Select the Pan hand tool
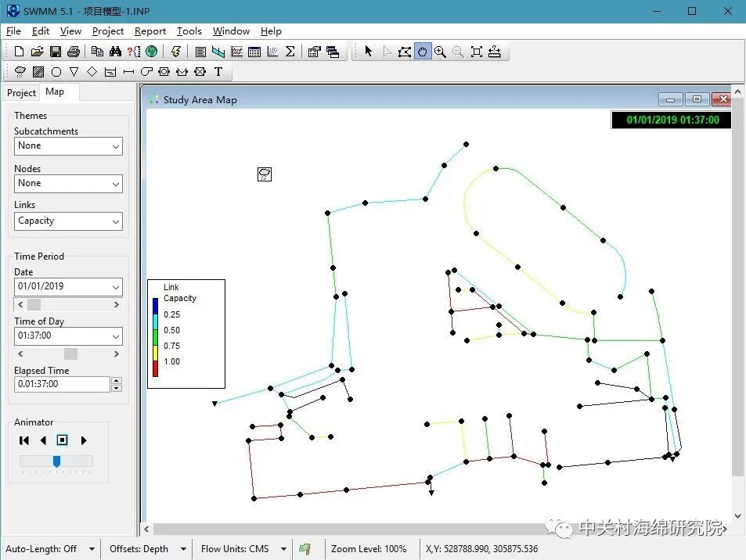 423,52
